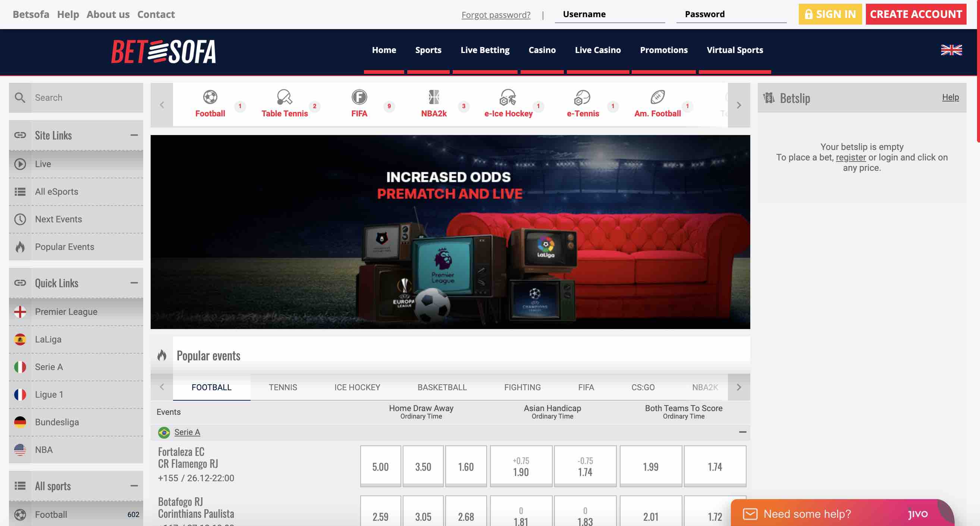
Task: Select the e-Tennis icon in carousel
Action: 582,97
